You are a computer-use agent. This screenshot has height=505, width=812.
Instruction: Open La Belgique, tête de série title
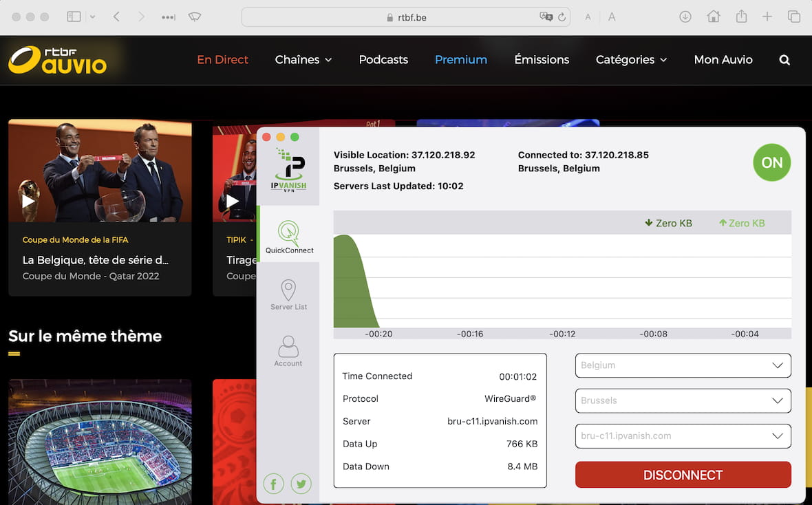point(95,260)
